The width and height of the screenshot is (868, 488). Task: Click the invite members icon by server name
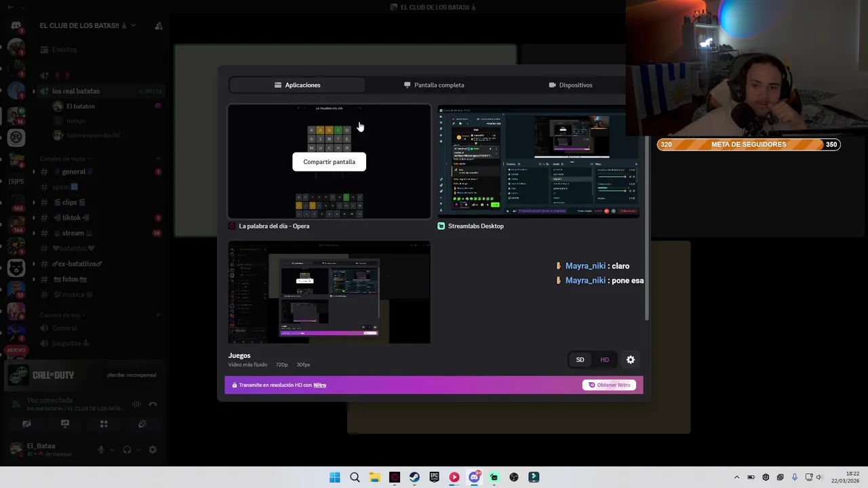click(x=158, y=26)
